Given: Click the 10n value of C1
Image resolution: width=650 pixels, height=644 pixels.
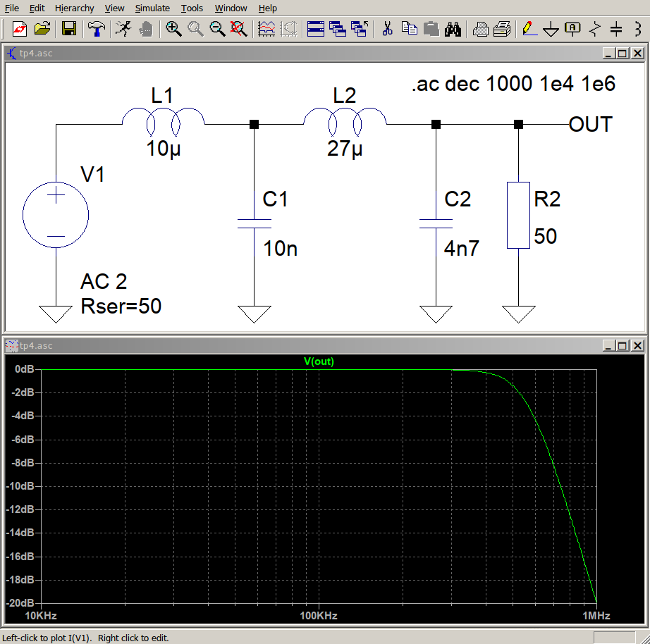Looking at the screenshot, I should coord(280,249).
